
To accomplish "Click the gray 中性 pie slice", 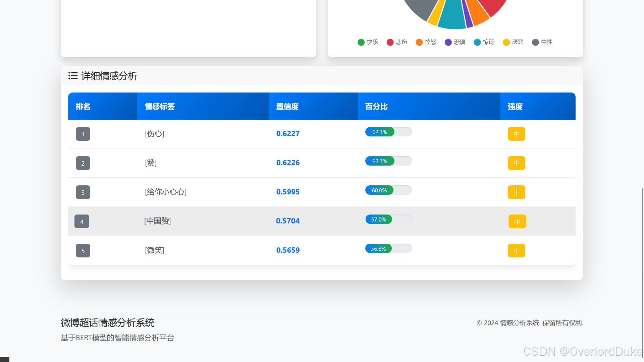I will pyautogui.click(x=423, y=8).
